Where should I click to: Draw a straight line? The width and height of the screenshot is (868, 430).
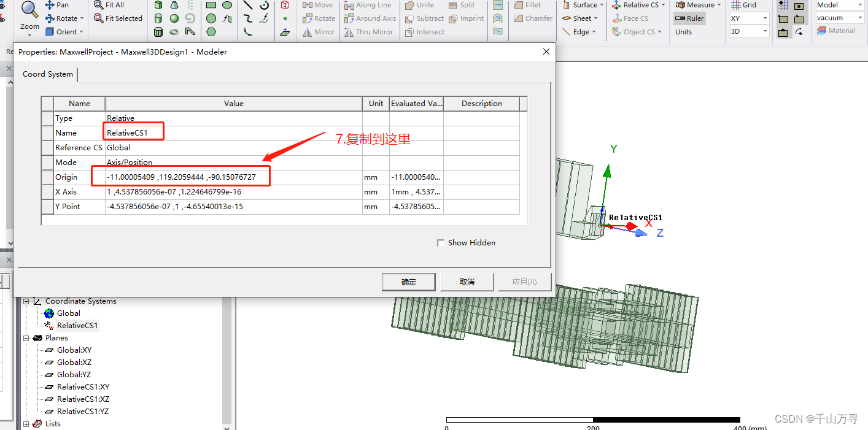click(x=248, y=5)
